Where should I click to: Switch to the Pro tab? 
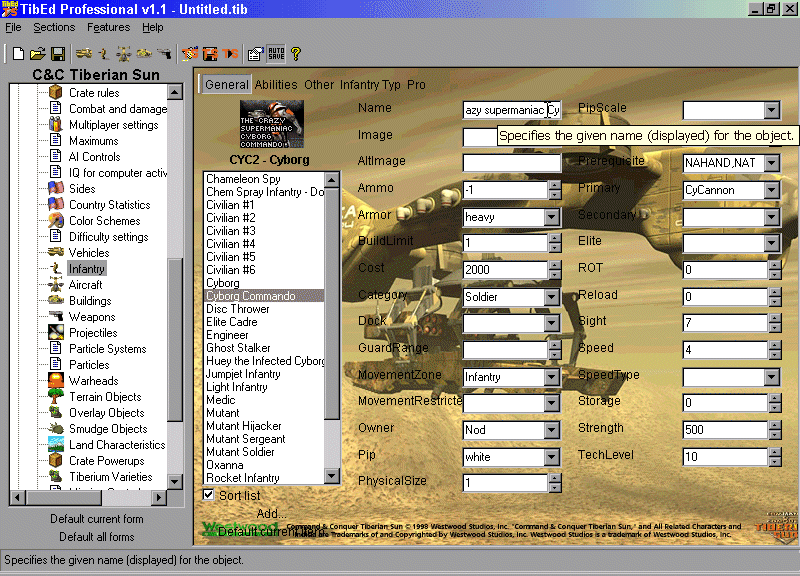click(416, 85)
